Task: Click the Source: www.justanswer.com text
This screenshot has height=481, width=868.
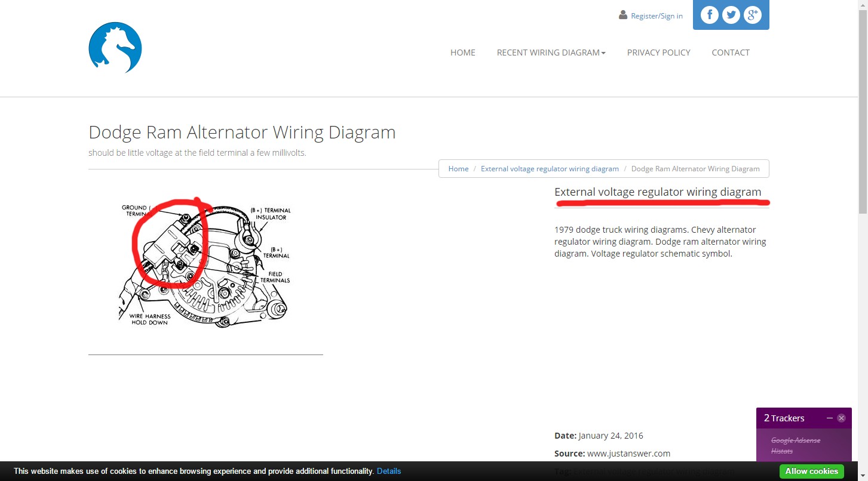Action: (612, 454)
